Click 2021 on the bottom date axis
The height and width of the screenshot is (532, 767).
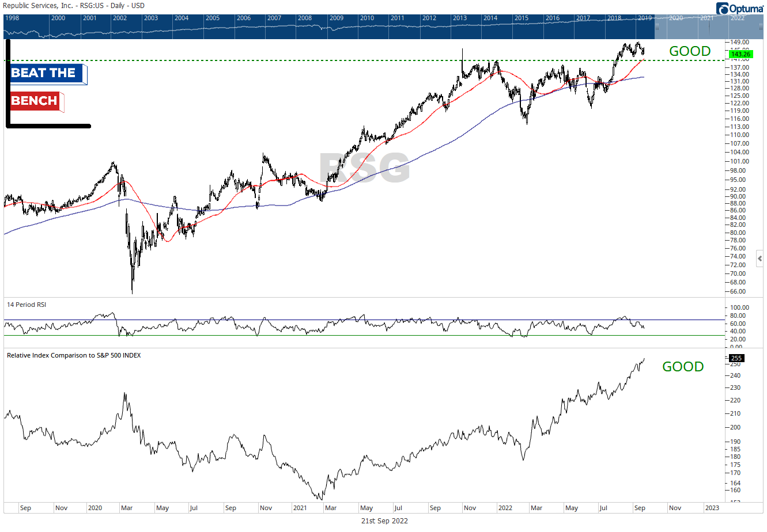tap(300, 508)
